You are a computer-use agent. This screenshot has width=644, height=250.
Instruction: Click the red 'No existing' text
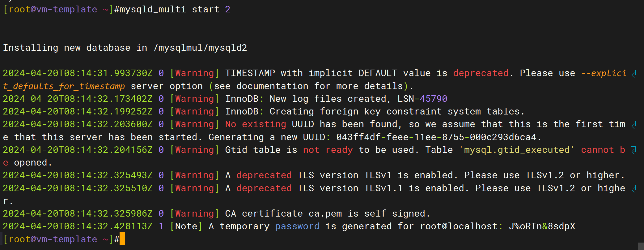point(256,124)
